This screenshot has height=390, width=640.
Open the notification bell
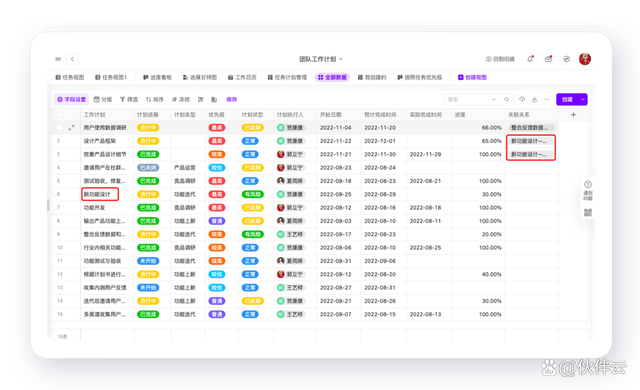[530, 59]
